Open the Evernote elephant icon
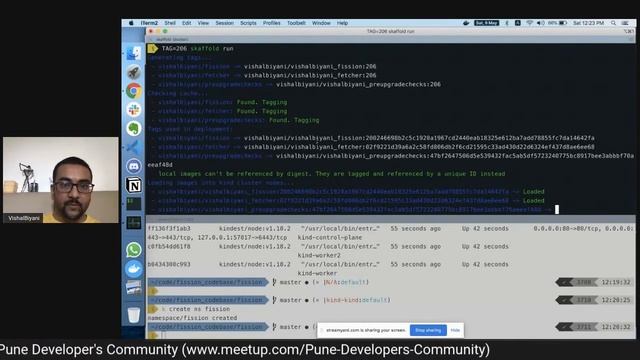Image resolution: width=640 pixels, height=360 pixels. pos(133,128)
